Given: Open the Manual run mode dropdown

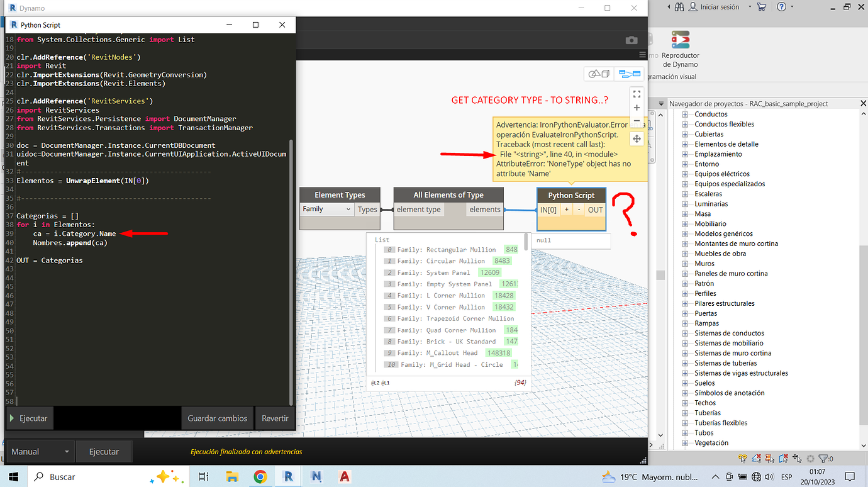Looking at the screenshot, I should (40, 451).
